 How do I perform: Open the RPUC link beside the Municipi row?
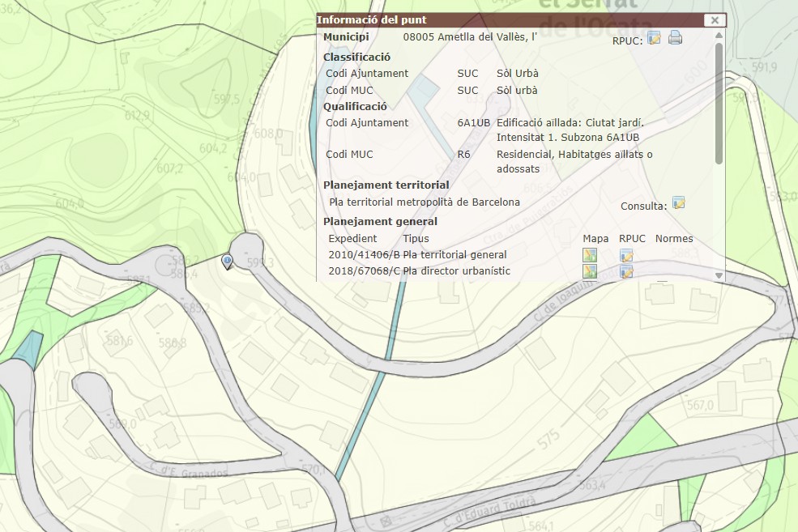tap(654, 38)
